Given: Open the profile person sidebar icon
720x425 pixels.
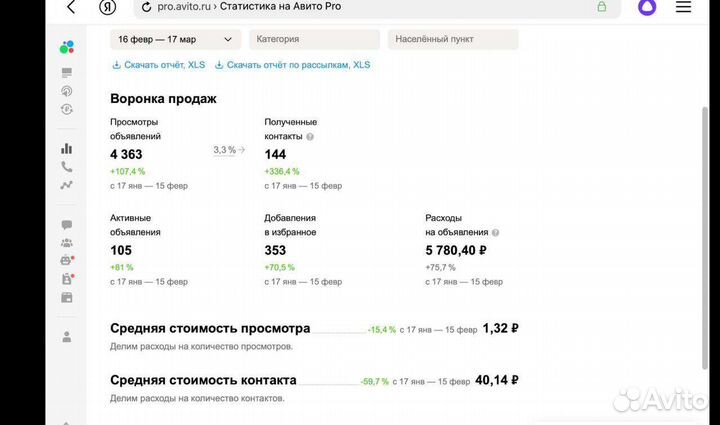Looking at the screenshot, I should click(67, 337).
